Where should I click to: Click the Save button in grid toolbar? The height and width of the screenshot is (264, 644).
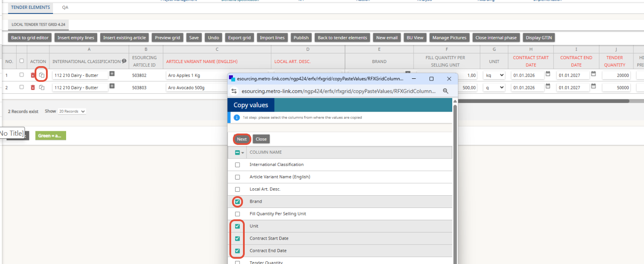(x=194, y=38)
